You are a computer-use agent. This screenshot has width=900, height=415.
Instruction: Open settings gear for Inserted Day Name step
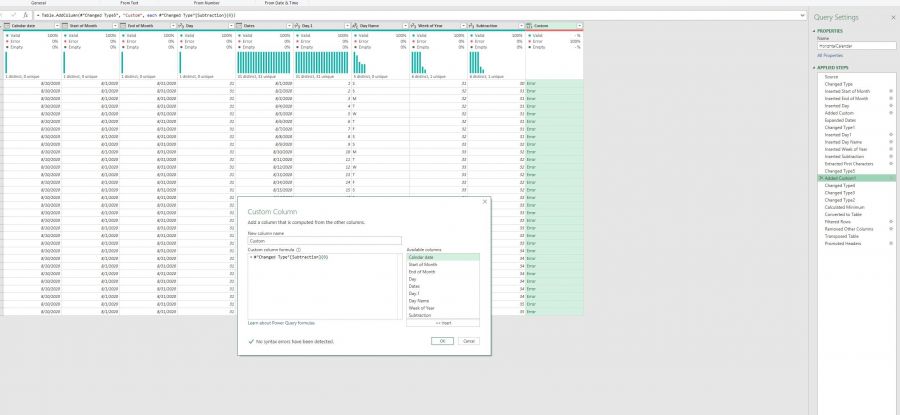coord(891,142)
